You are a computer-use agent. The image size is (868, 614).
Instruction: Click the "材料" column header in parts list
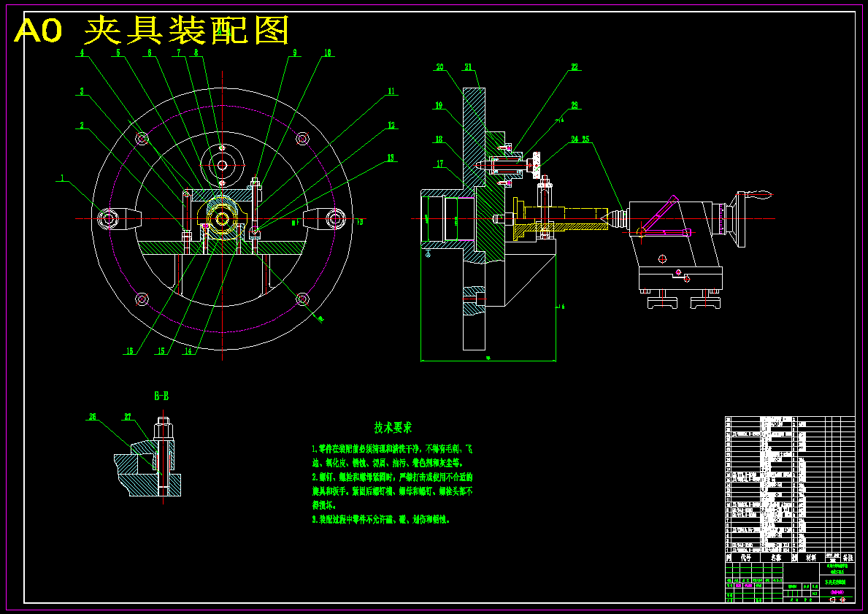tap(810, 558)
